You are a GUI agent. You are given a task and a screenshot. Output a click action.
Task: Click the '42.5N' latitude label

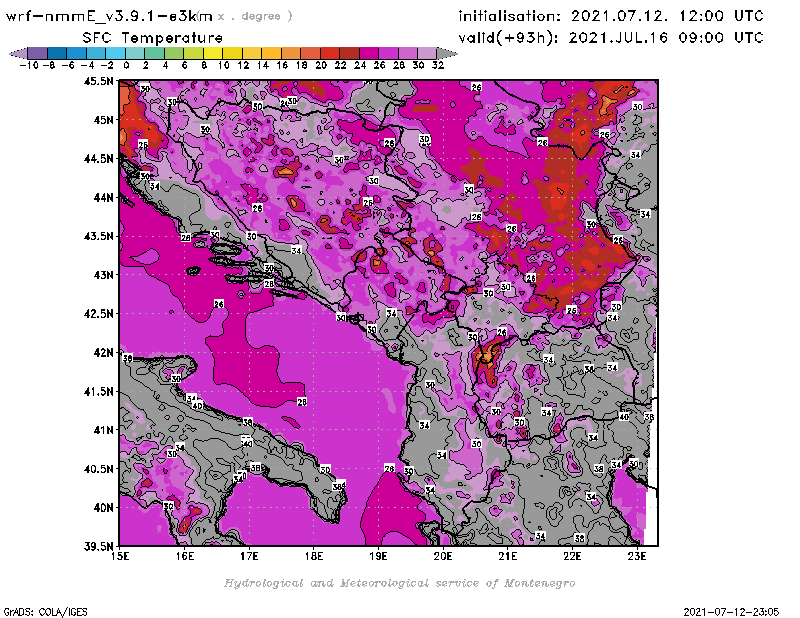(98, 314)
